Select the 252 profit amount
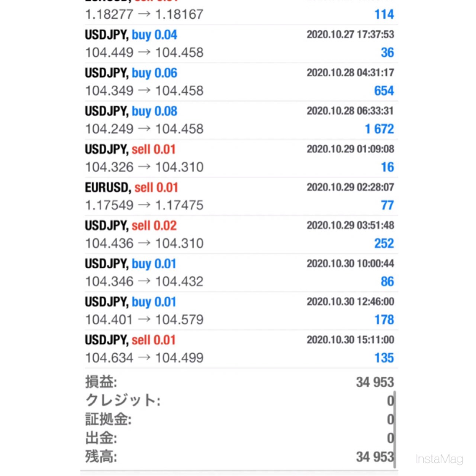 pyautogui.click(x=384, y=244)
